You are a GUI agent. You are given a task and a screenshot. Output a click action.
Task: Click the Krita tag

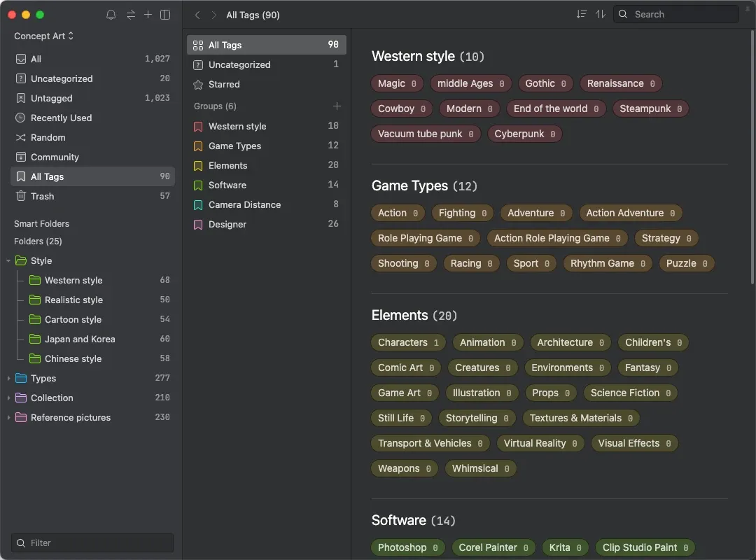click(565, 547)
